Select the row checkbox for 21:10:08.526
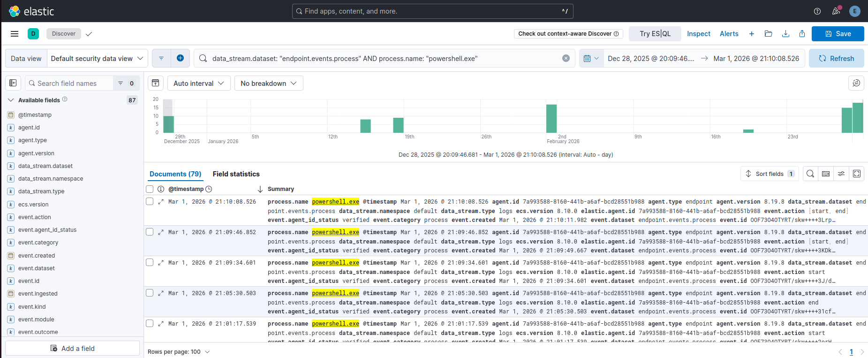The image size is (868, 358). coord(150,201)
